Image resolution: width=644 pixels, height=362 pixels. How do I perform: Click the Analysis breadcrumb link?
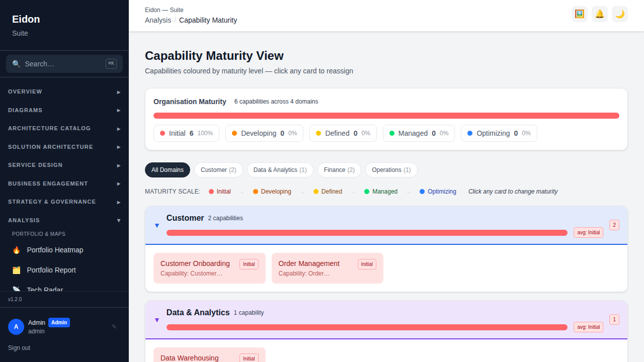point(158,20)
